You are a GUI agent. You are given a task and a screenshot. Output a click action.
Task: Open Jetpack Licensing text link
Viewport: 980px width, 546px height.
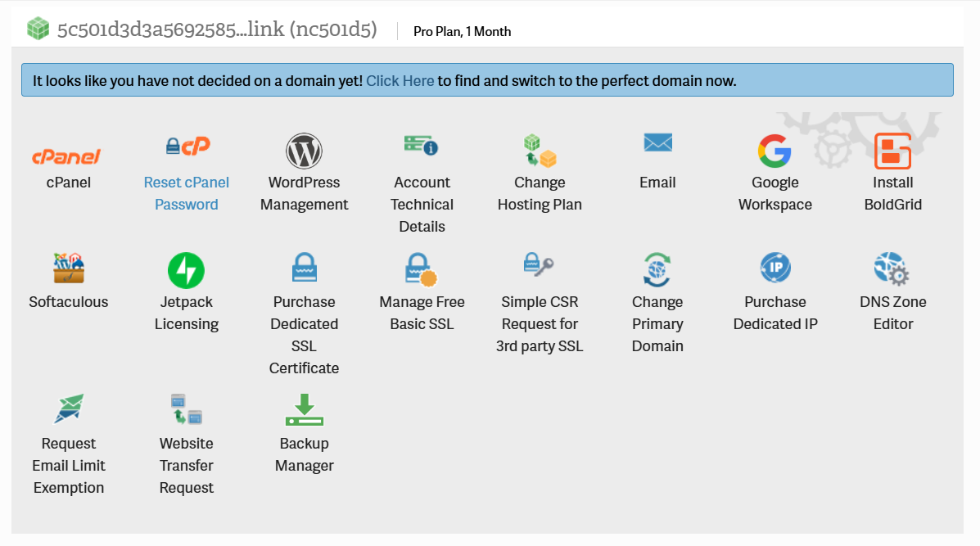point(186,313)
